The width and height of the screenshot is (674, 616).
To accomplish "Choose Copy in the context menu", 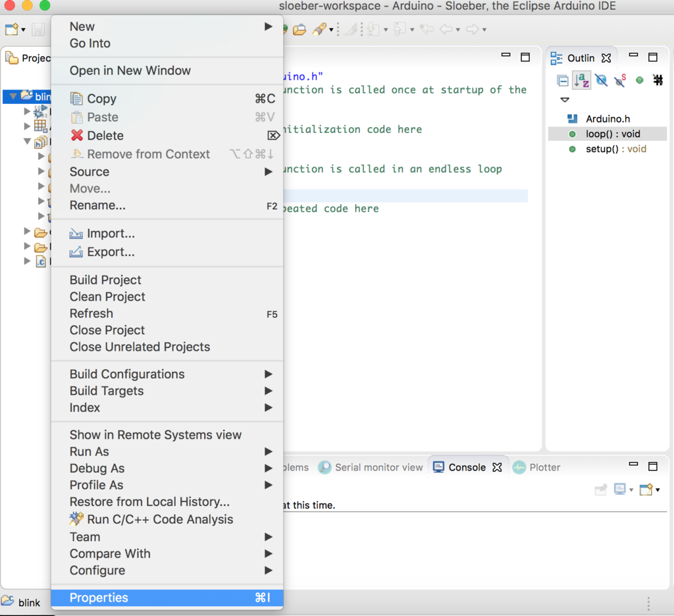I will click(x=167, y=99).
